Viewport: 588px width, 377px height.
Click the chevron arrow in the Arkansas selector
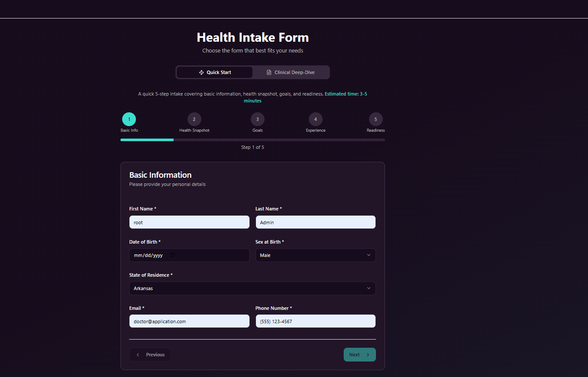(x=369, y=288)
